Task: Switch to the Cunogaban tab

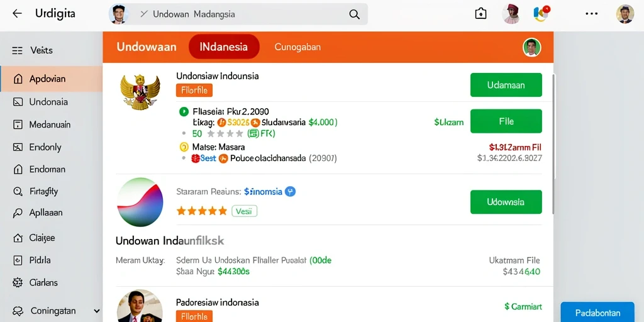Action: pos(297,47)
